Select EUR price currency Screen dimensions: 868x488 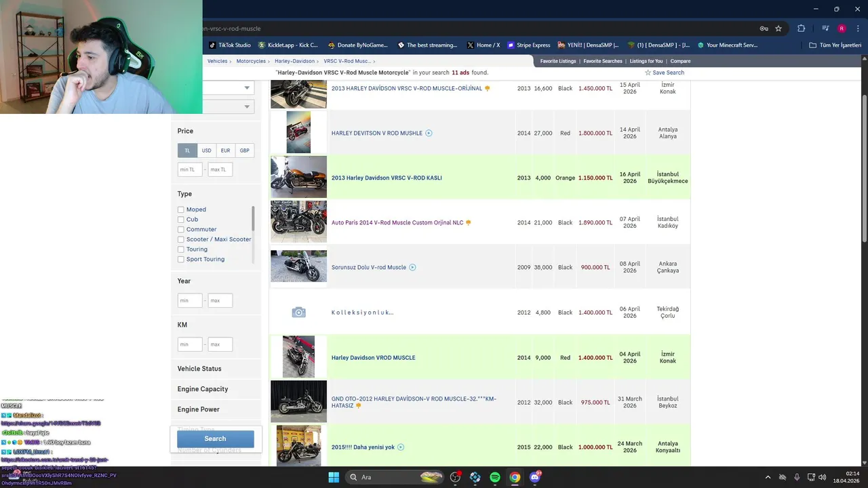click(225, 150)
